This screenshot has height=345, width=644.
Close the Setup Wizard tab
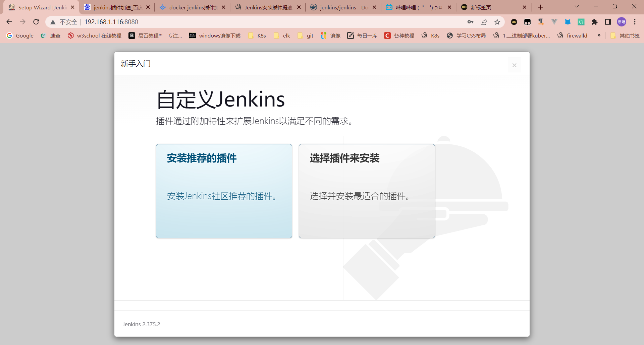click(72, 7)
